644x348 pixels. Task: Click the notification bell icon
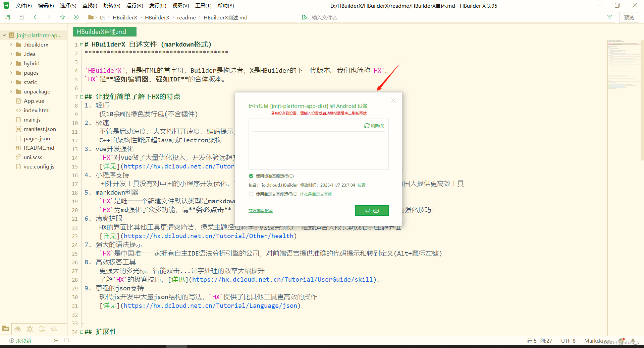point(633,340)
